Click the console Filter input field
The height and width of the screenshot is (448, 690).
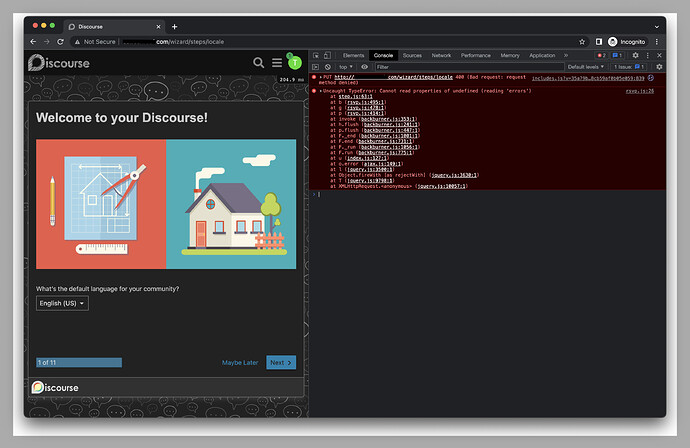[x=469, y=67]
